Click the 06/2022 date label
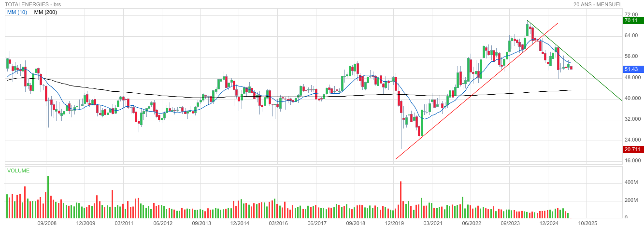The width and height of the screenshot is (644, 228). point(472,224)
